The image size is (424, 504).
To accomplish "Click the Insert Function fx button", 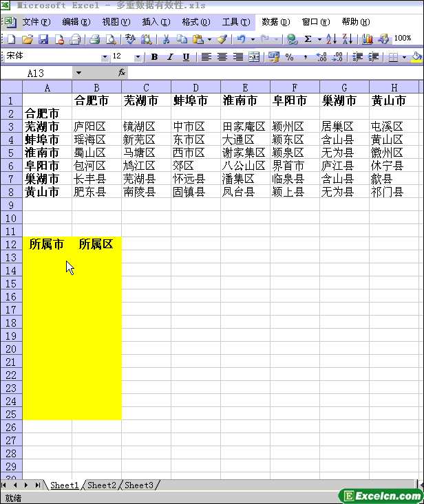I will point(122,73).
